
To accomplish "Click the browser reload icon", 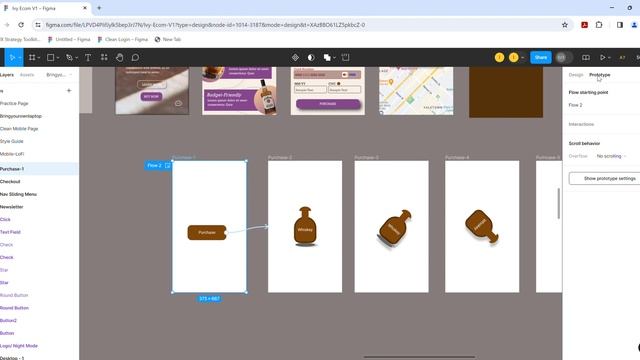I will pos(21,25).
